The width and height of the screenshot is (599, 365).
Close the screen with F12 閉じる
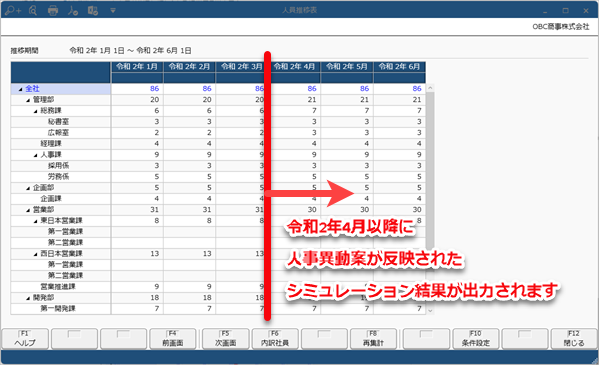(x=574, y=339)
